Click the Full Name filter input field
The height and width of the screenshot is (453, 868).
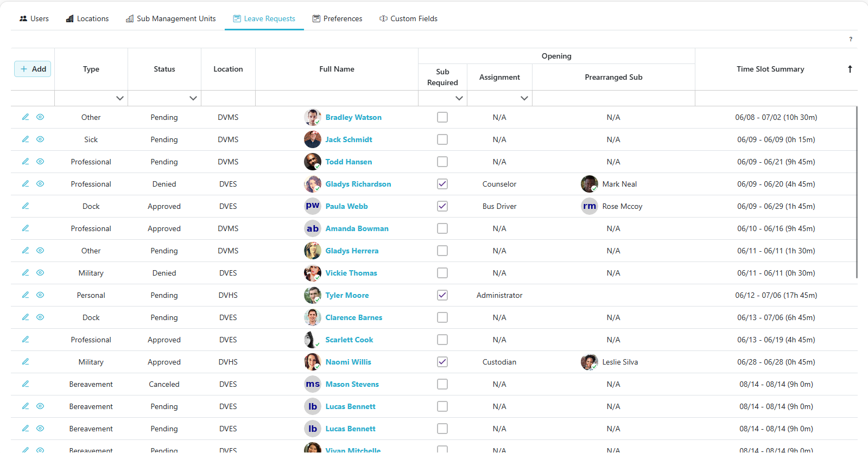click(337, 98)
